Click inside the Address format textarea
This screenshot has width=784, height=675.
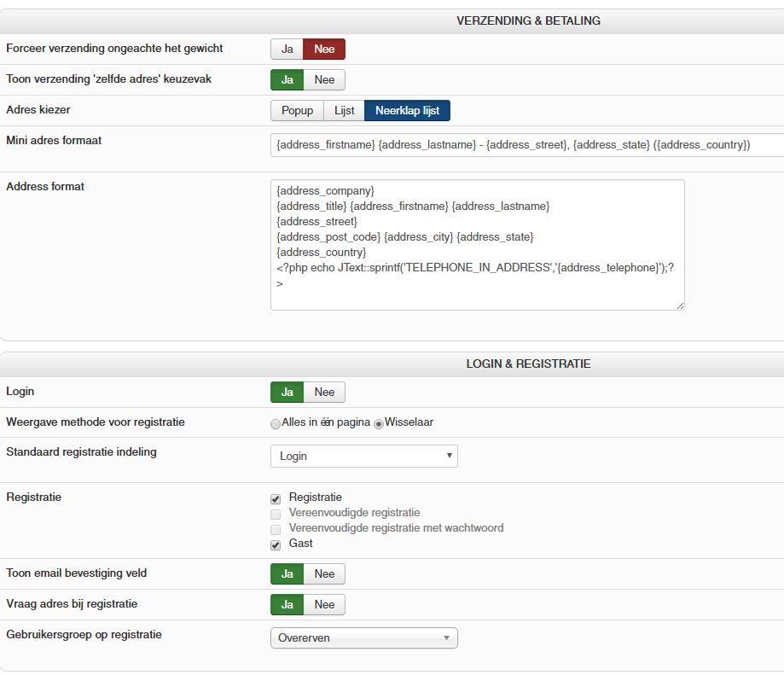click(477, 244)
